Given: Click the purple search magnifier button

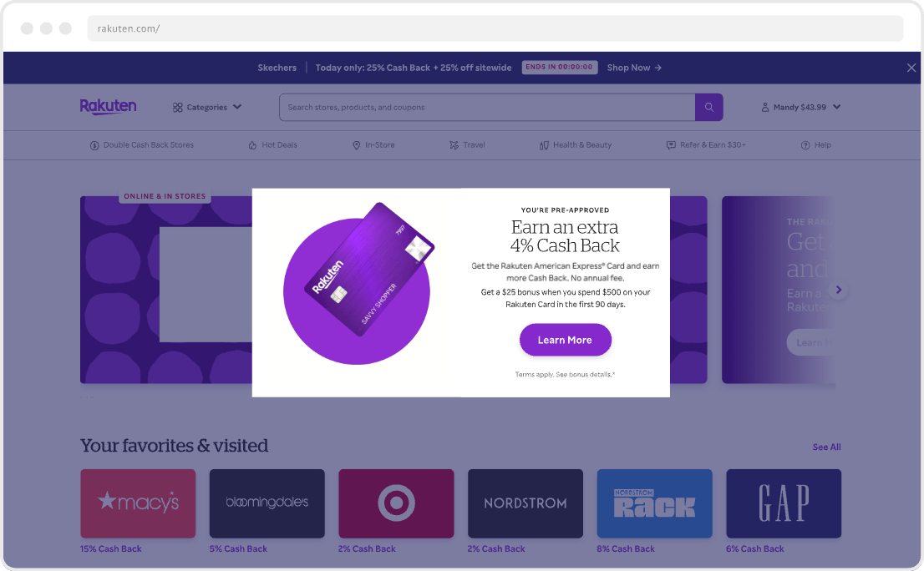Looking at the screenshot, I should [x=709, y=107].
